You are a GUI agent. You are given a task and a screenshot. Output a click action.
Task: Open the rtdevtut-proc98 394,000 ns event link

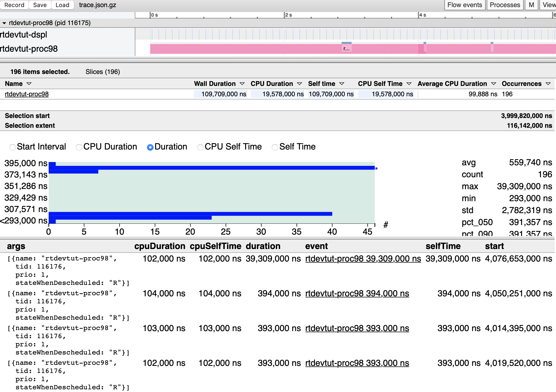click(357, 293)
